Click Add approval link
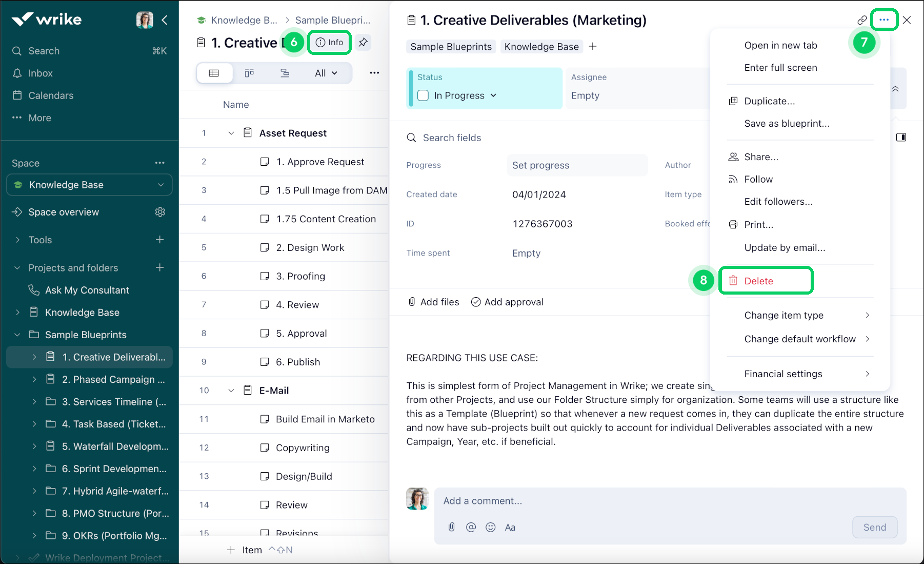 point(507,302)
